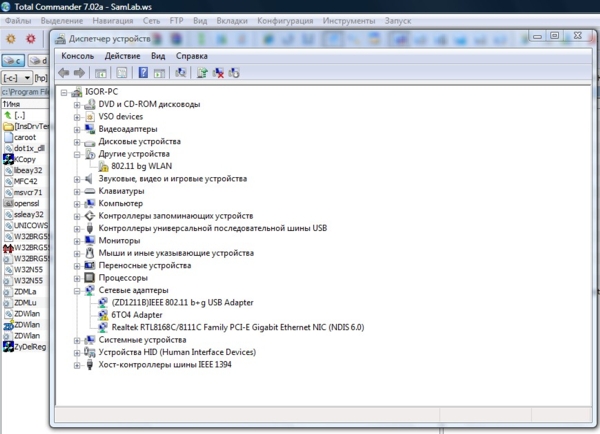The height and width of the screenshot is (434, 600).
Task: Select drive d button in Total Commander
Action: tap(39, 60)
